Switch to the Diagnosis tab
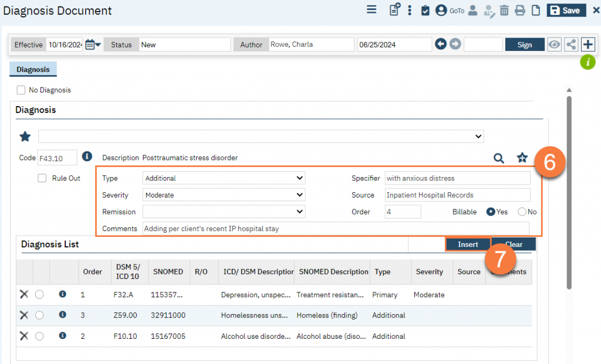This screenshot has width=601, height=364. 33,69
